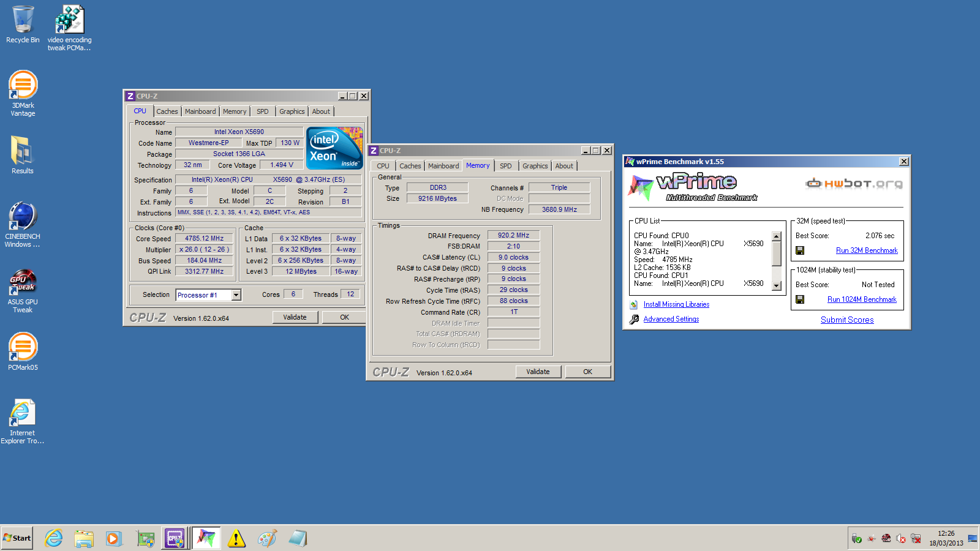Viewport: 980px width, 551px height.
Task: Click the DRAM Frequency 920.2 MHz value
Action: coord(513,235)
